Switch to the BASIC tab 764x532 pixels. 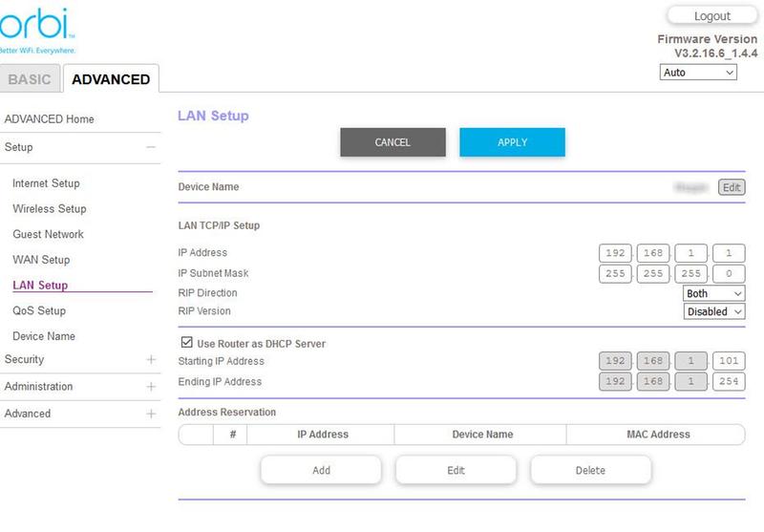point(30,78)
